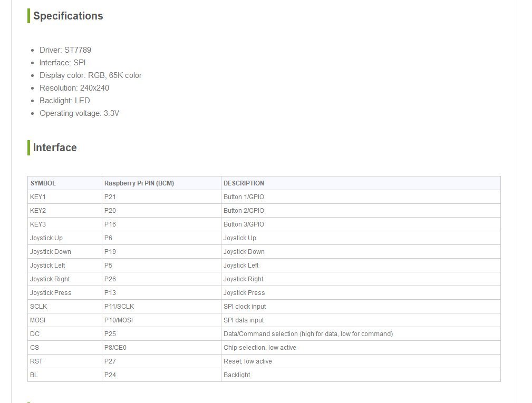The height and width of the screenshot is (403, 532).
Task: Click the SPI data input description
Action: 244,320
